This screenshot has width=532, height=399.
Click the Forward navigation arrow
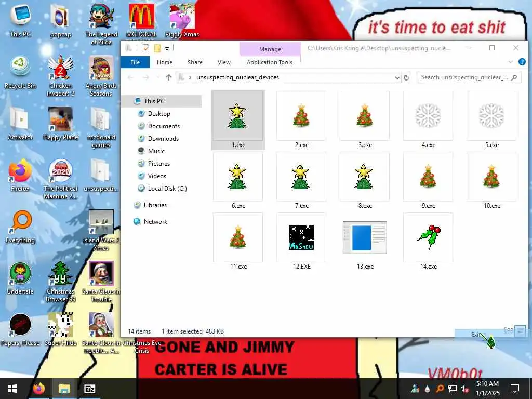pyautogui.click(x=146, y=77)
